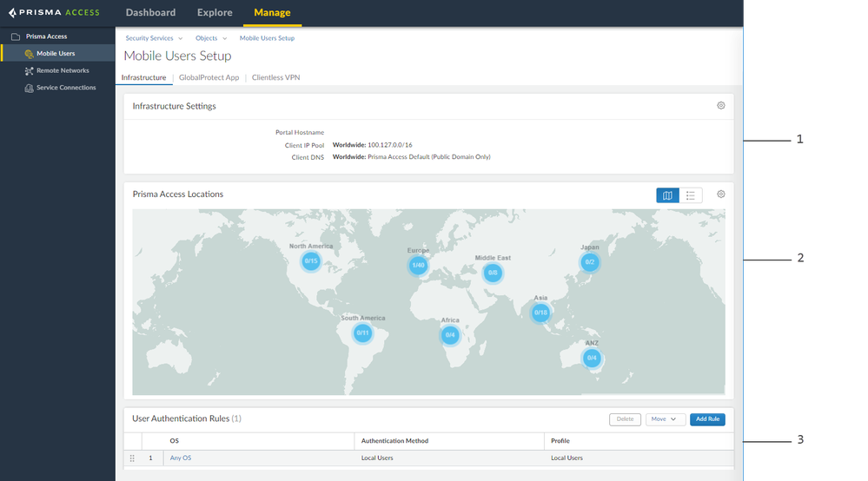Open the Move dropdown button

(665, 418)
